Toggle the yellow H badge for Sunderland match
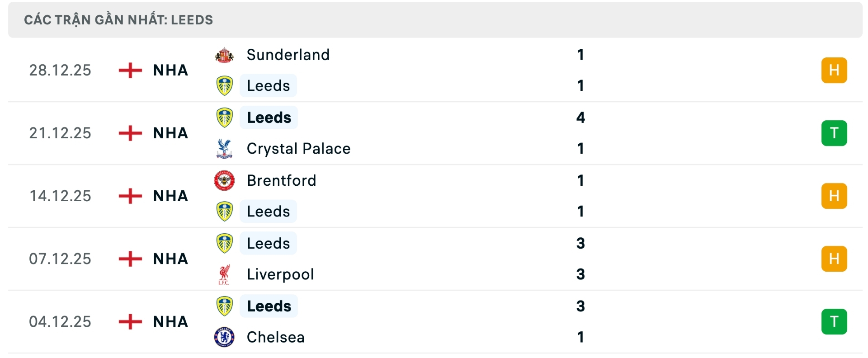 [x=835, y=70]
